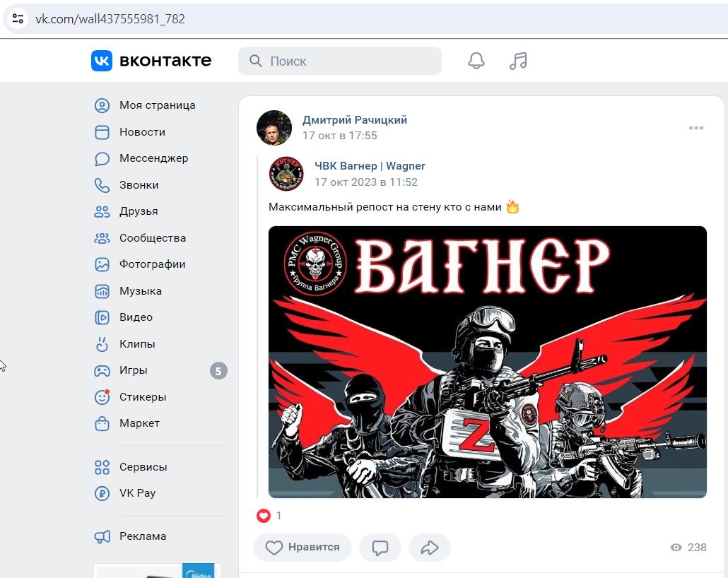Open the comment bubble button on post
The image size is (728, 578).
380,548
